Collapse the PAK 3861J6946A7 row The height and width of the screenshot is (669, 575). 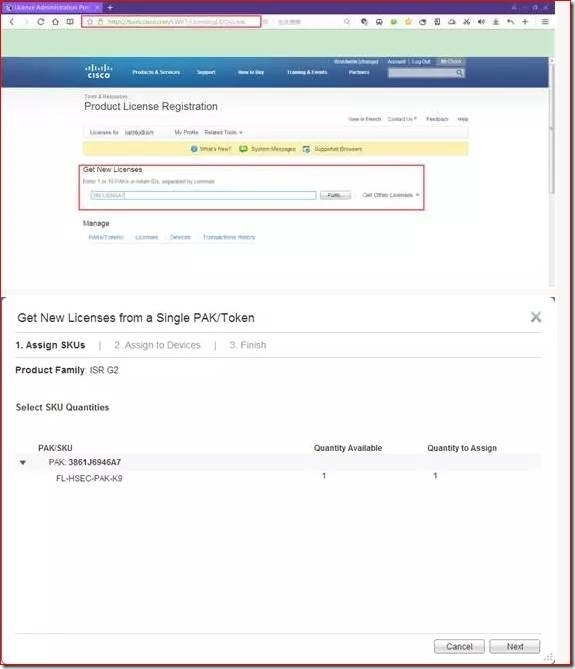23,462
